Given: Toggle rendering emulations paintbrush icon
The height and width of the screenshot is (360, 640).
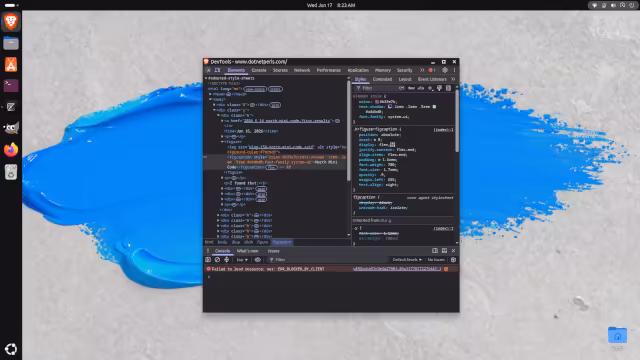Looking at the screenshot, I should pos(439,88).
